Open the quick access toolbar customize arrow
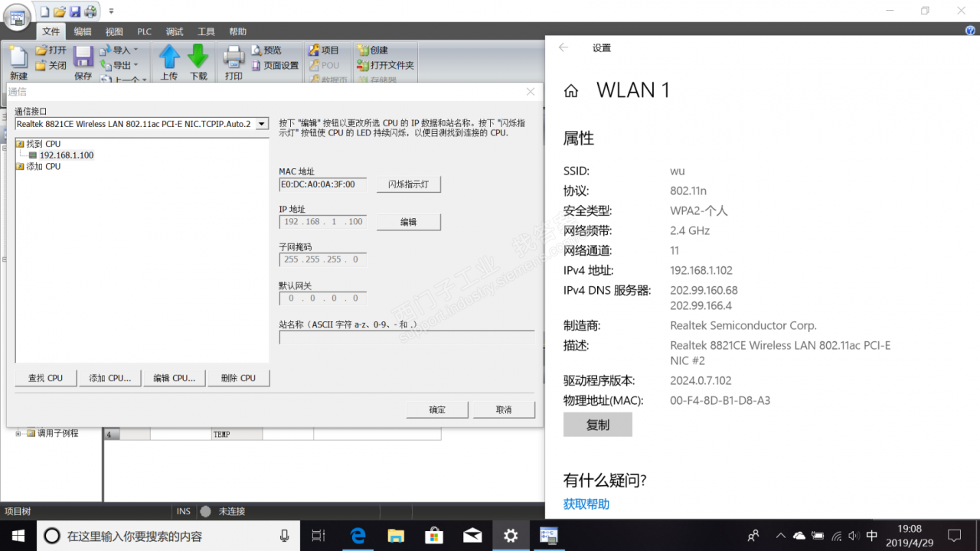 coord(111,11)
